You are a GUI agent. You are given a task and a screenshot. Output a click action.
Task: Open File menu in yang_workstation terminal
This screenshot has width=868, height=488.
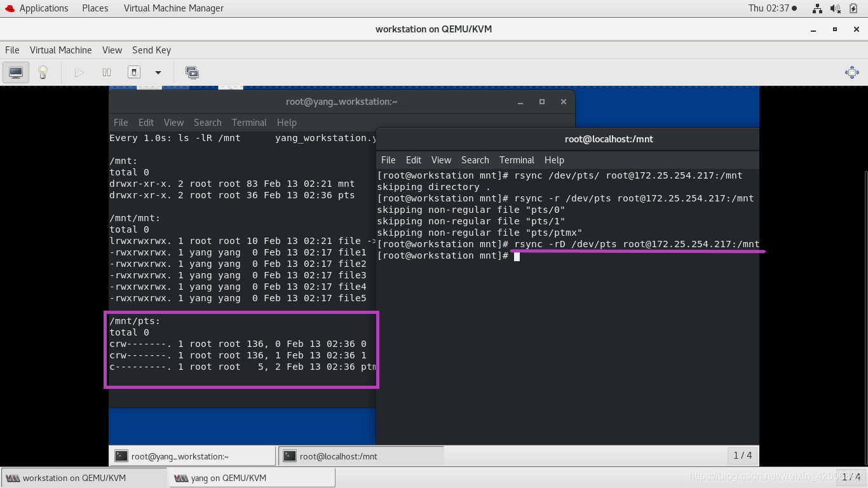pos(121,123)
